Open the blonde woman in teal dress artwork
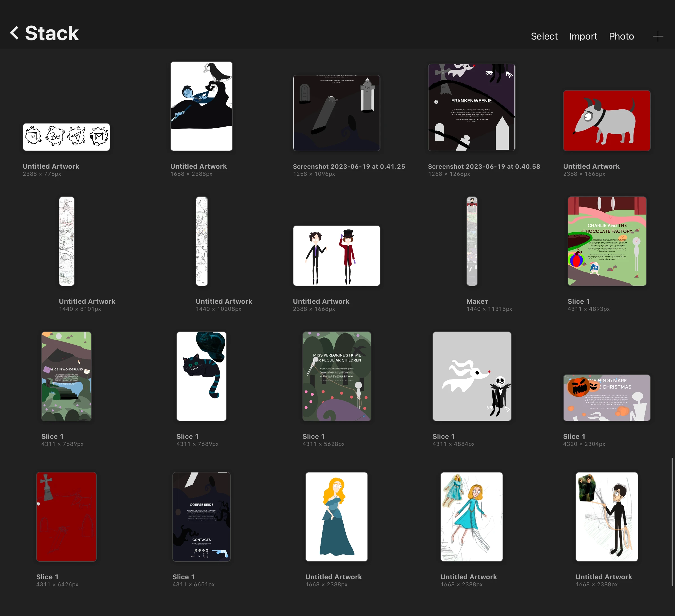 (336, 517)
